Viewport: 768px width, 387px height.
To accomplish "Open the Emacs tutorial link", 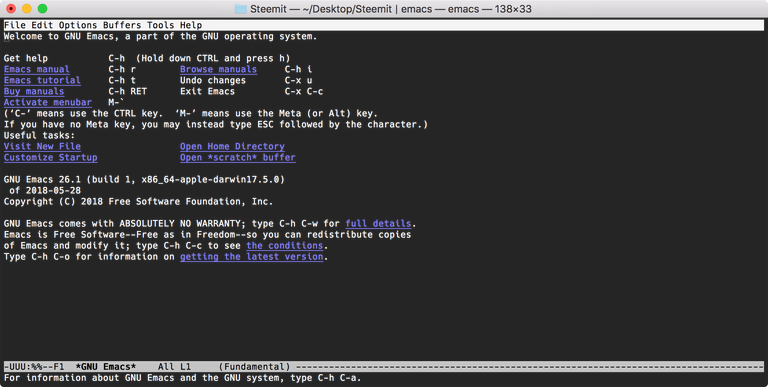I will pos(42,80).
